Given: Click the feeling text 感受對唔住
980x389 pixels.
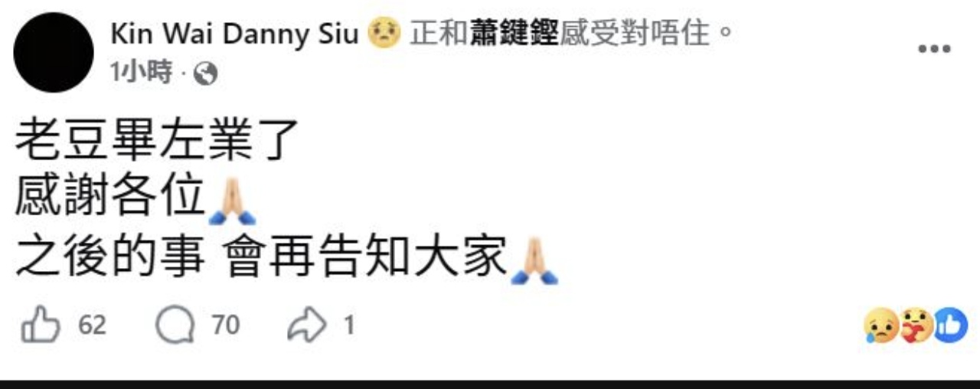Looking at the screenshot, I should 635,33.
